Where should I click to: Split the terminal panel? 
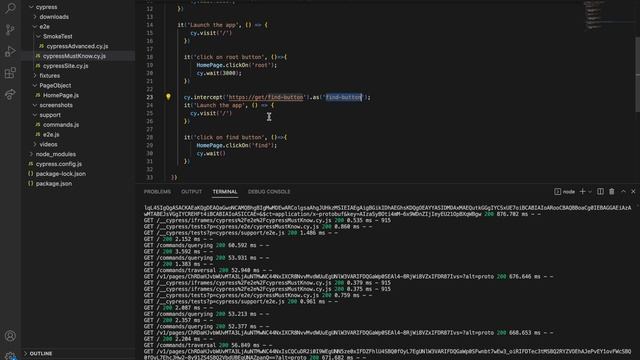pyautogui.click(x=600, y=191)
